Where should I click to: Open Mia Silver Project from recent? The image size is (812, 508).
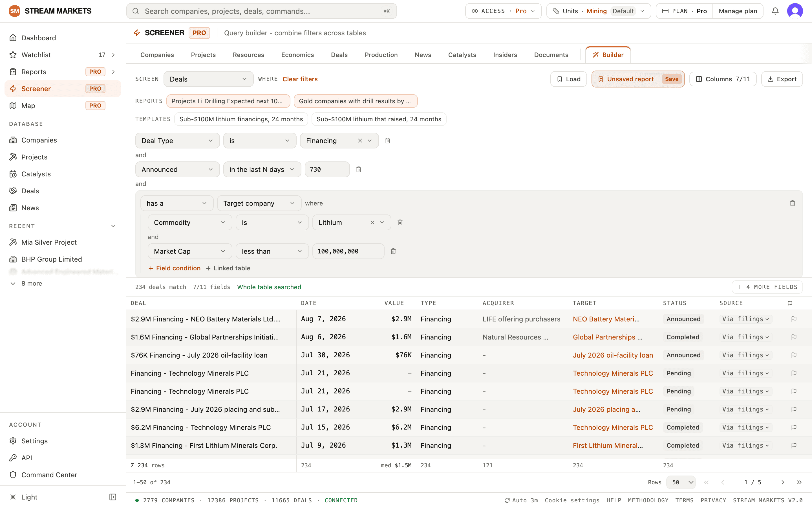tap(63, 242)
